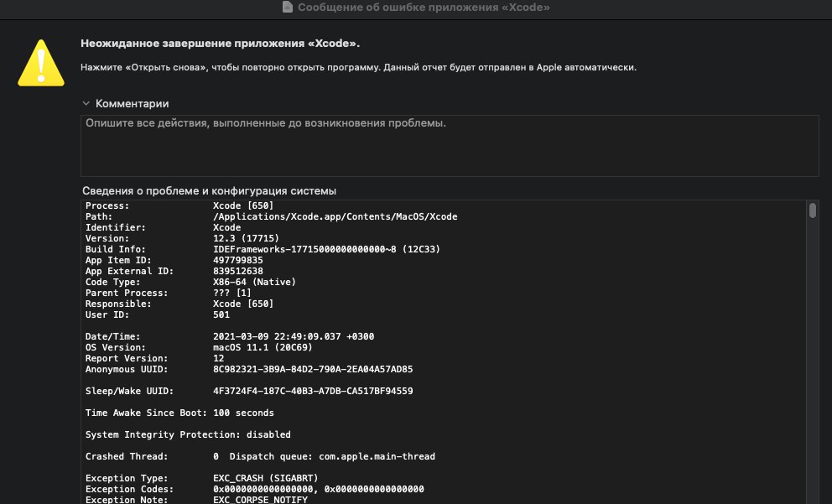Click the Time Awake Since Boot: 100 seconds line
Screen dimensions: 832x504
179,413
